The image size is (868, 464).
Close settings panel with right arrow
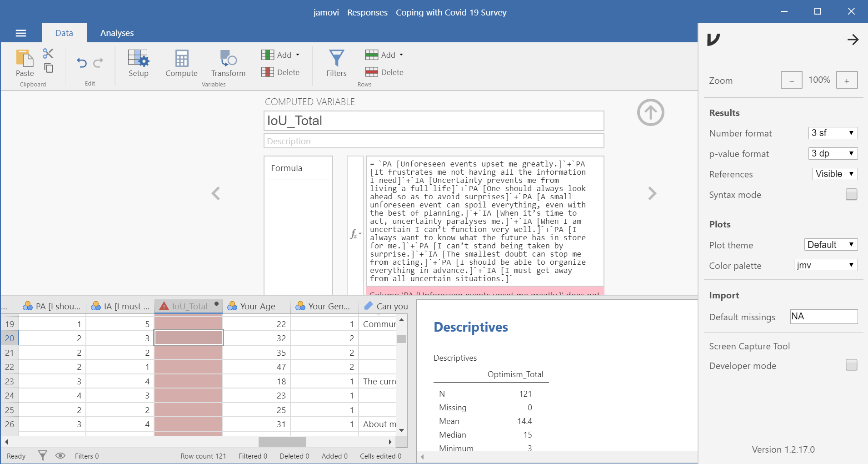853,40
